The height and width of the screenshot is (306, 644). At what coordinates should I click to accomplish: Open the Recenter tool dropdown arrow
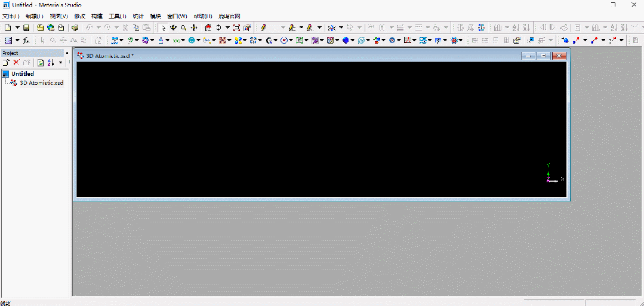[x=227, y=27]
